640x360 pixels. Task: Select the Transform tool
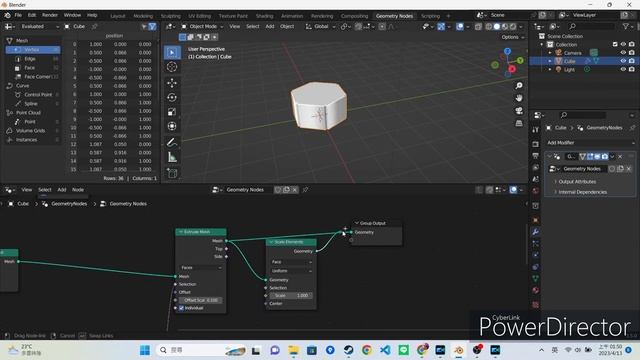[172, 126]
